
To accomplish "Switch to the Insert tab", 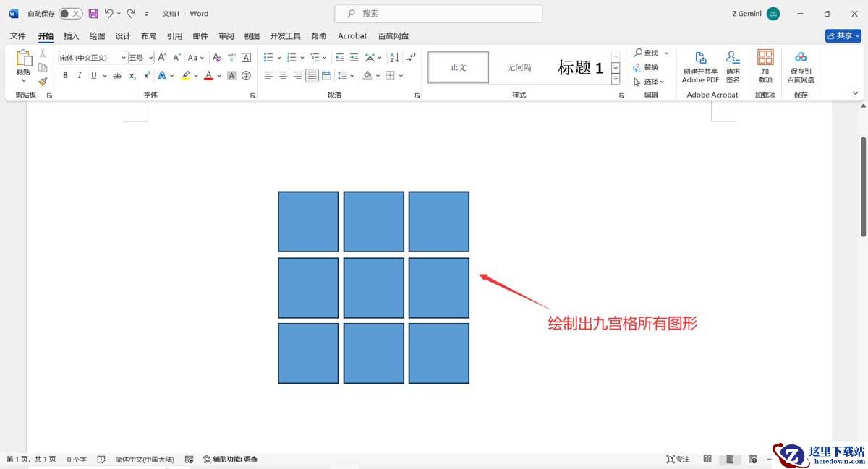I will point(72,35).
